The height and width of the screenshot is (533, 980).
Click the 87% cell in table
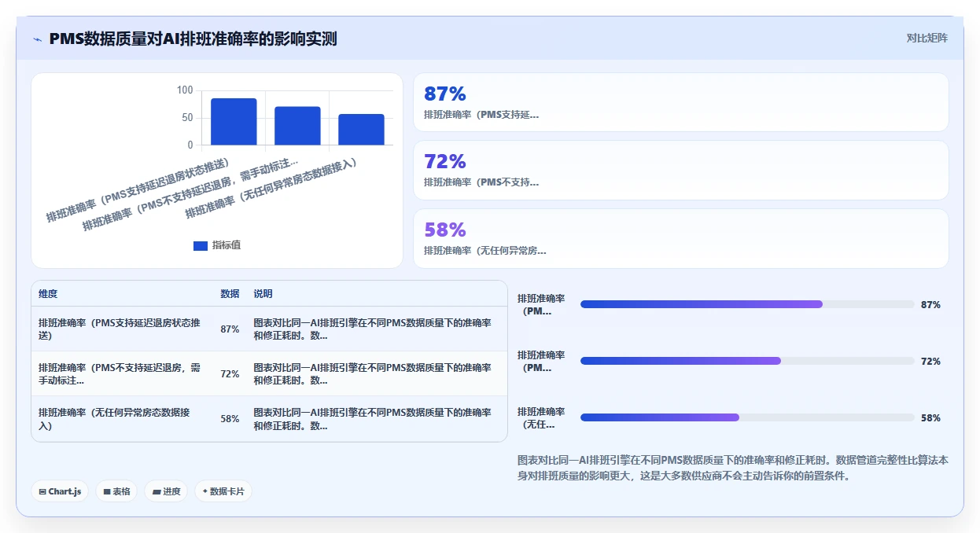[x=230, y=329]
